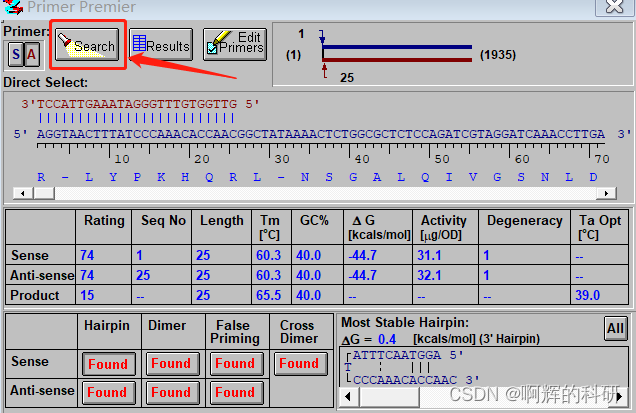This screenshot has height=413, width=636.
Task: Open Cross Dimer Found button
Action: 301,364
